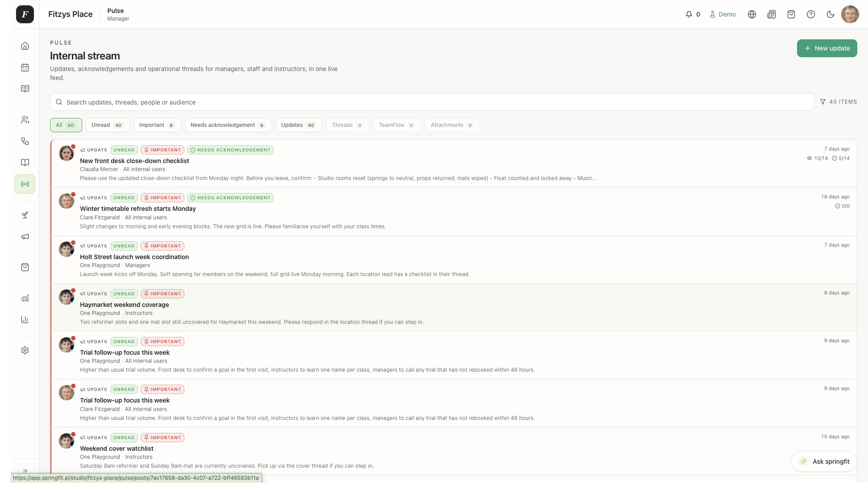The height and width of the screenshot is (495, 868).
Task: Open the globe language icon
Action: pyautogui.click(x=752, y=14)
